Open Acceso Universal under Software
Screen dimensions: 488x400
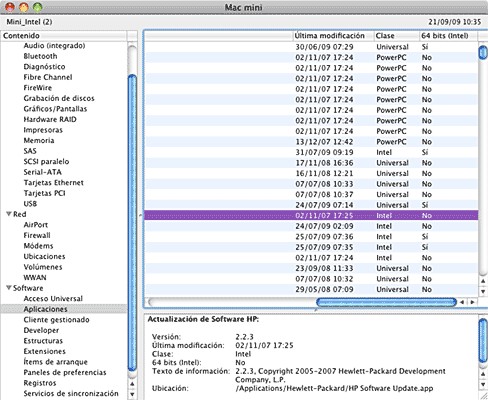coord(53,299)
